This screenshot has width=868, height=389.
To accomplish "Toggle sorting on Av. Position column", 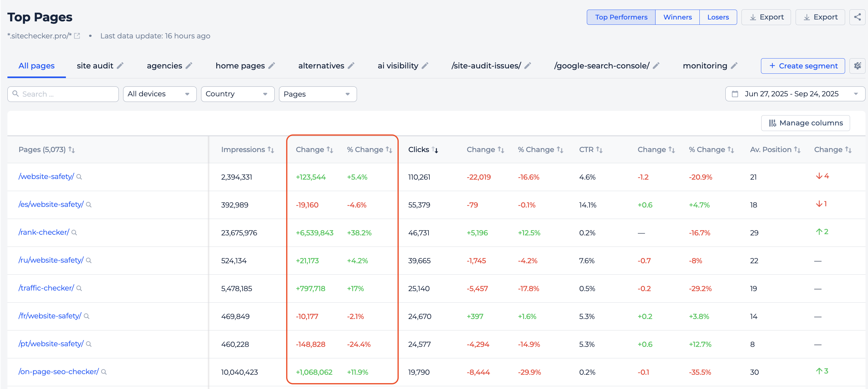I will point(797,150).
